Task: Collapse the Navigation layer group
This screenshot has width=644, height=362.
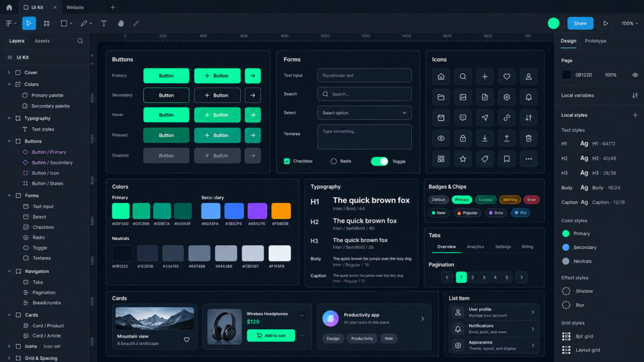Action: point(9,271)
